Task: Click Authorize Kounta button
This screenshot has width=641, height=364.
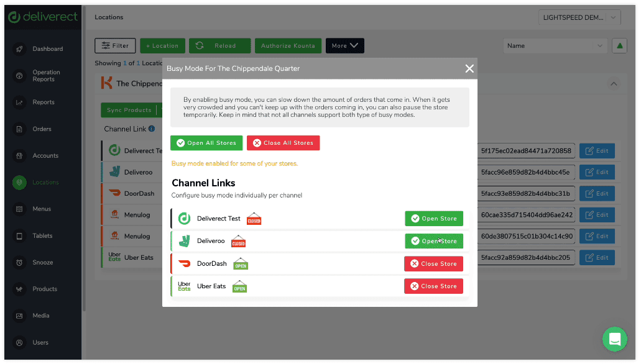Action: (x=288, y=46)
